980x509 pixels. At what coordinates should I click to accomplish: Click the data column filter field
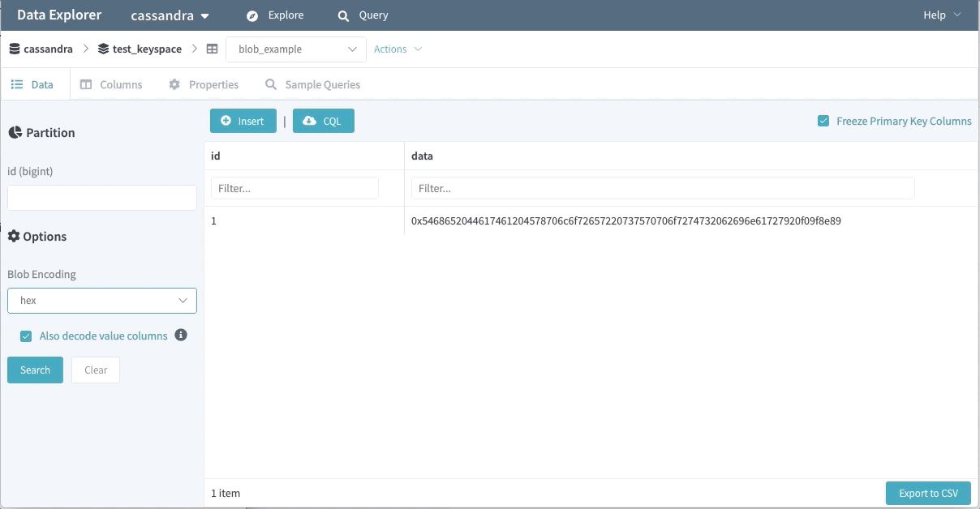coord(662,188)
